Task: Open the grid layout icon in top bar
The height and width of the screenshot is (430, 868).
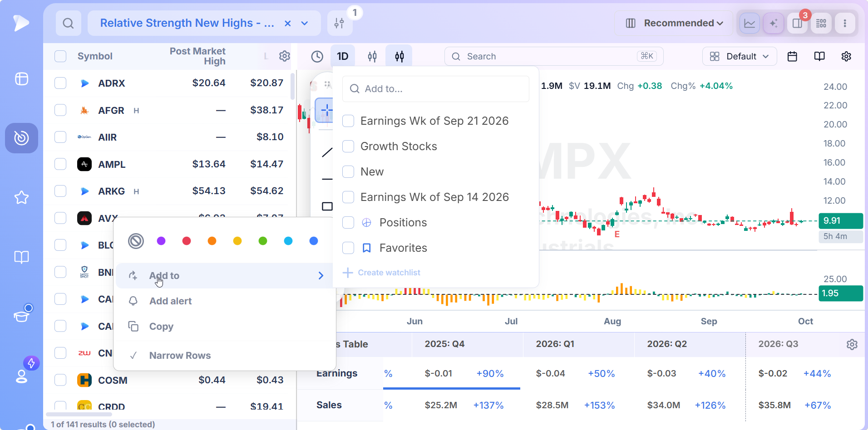Action: 821,23
